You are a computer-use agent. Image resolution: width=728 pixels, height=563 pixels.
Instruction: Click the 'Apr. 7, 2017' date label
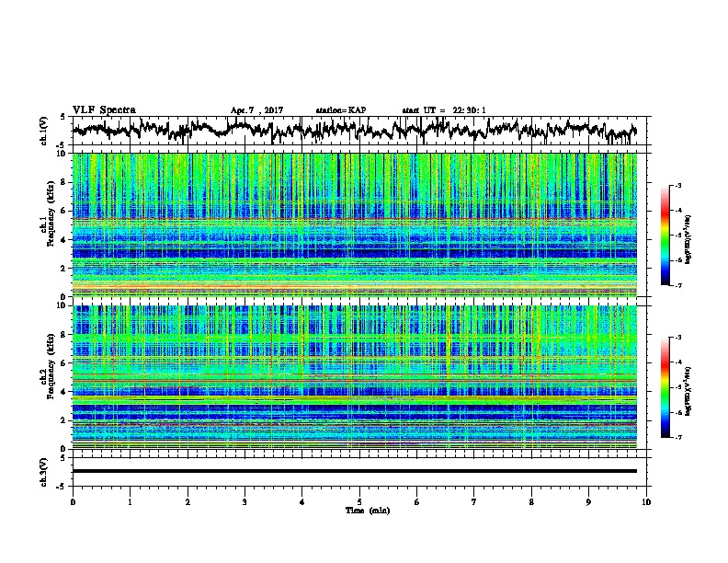[256, 110]
